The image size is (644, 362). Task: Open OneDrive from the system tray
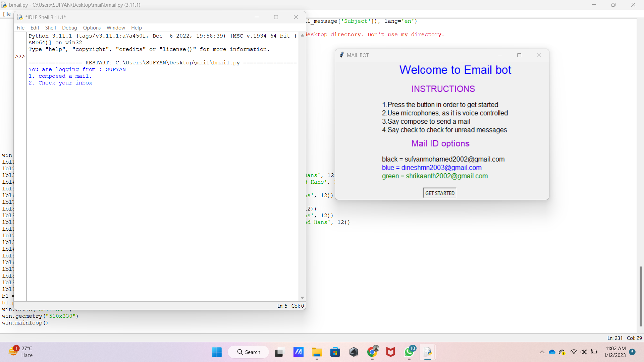[x=552, y=352]
